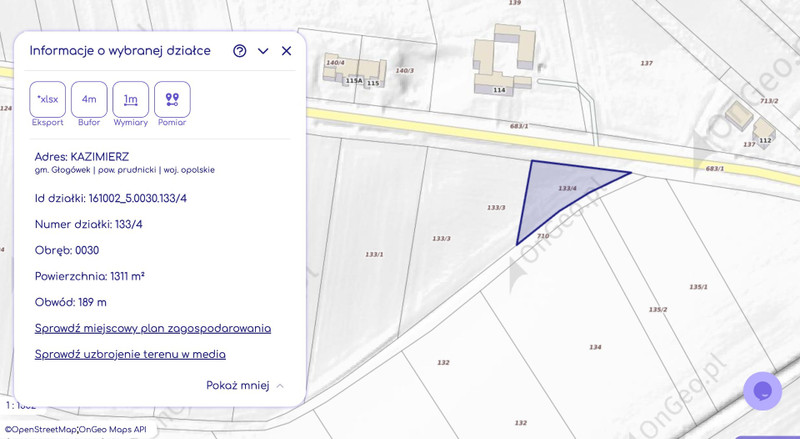Select parcel 134 on the map
800x439 pixels.
click(x=595, y=347)
